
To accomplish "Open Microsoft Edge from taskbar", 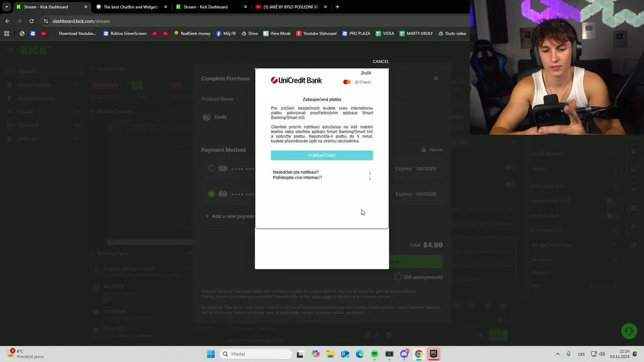I will point(360,354).
